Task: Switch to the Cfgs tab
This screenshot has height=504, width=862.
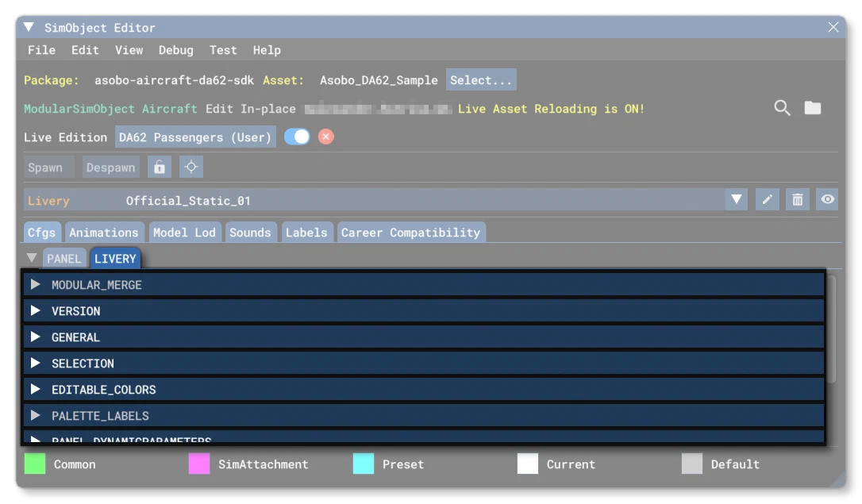Action: tap(42, 233)
